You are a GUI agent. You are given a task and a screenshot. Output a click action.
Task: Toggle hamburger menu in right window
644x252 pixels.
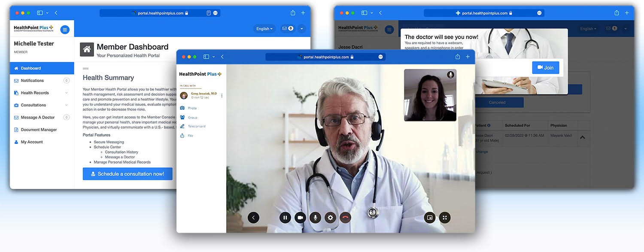(389, 30)
